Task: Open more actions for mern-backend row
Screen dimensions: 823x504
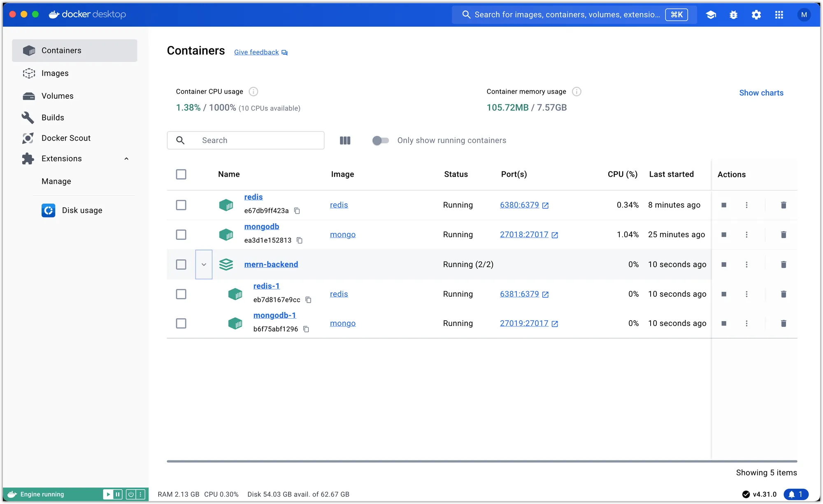Action: click(x=746, y=265)
